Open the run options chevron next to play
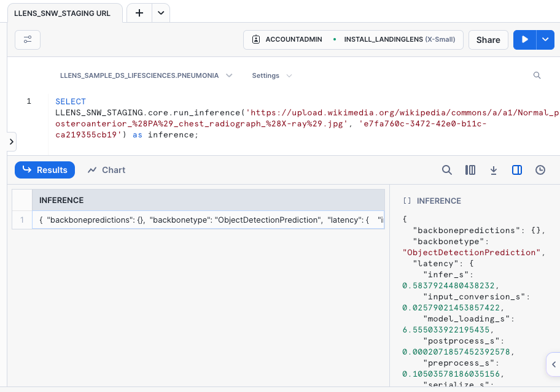This screenshot has height=392, width=560. click(x=545, y=39)
